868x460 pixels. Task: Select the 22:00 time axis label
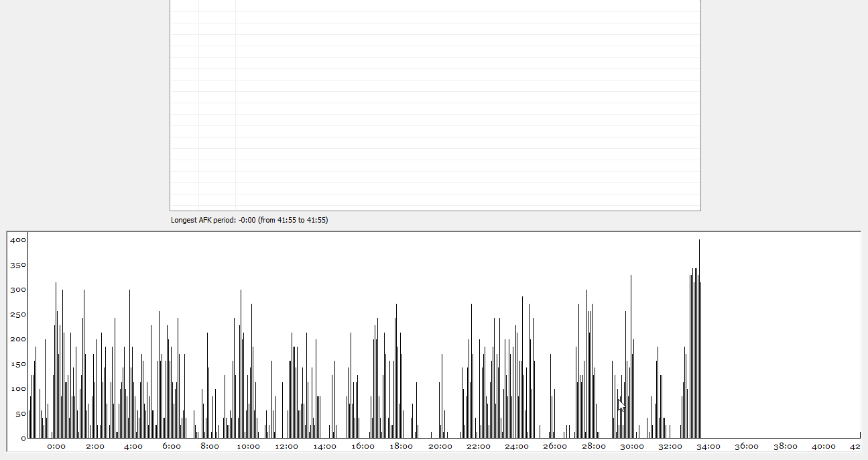[x=479, y=447]
